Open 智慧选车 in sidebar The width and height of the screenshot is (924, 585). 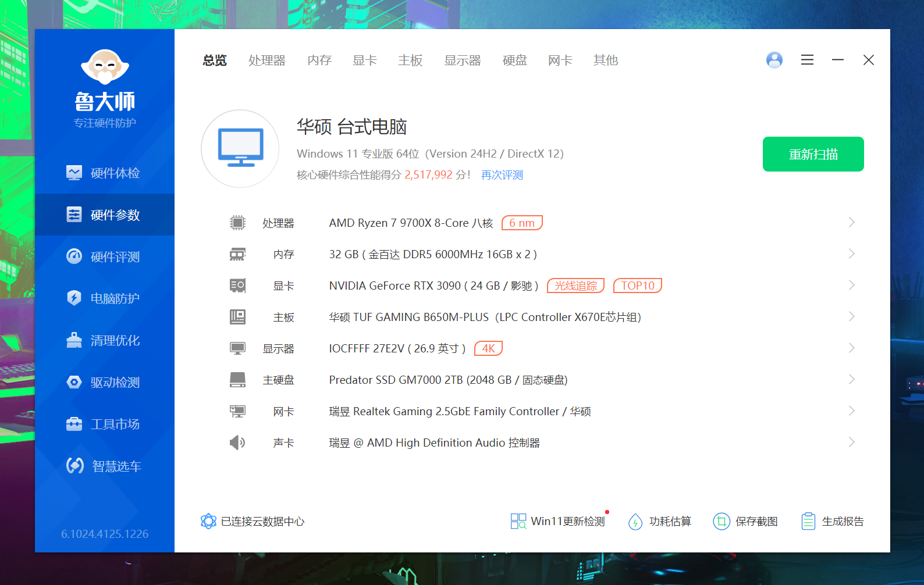pyautogui.click(x=105, y=466)
